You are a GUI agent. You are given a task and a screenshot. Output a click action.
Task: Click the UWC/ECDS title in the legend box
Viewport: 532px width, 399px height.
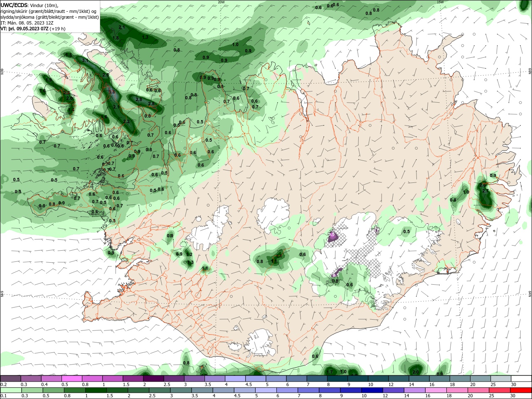click(14, 5)
